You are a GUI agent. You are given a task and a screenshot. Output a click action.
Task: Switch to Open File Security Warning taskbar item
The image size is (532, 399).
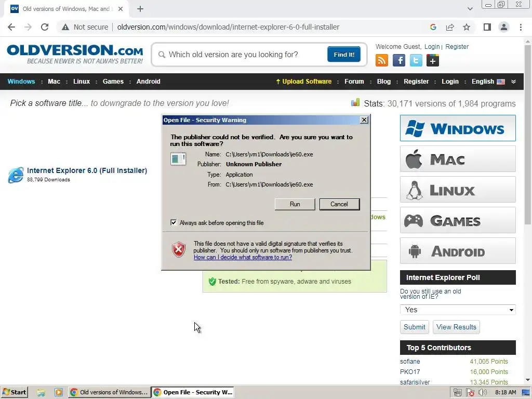(x=193, y=392)
